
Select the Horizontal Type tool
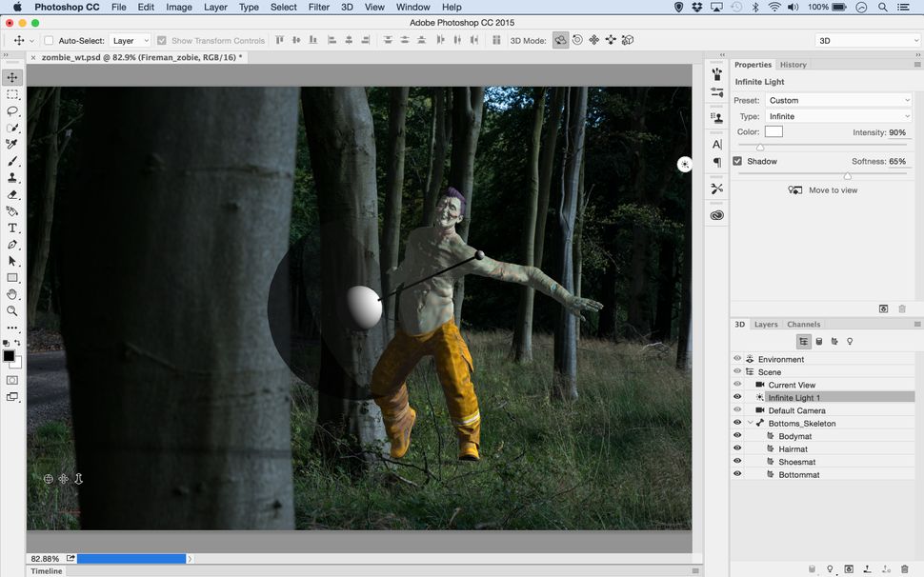pos(12,227)
